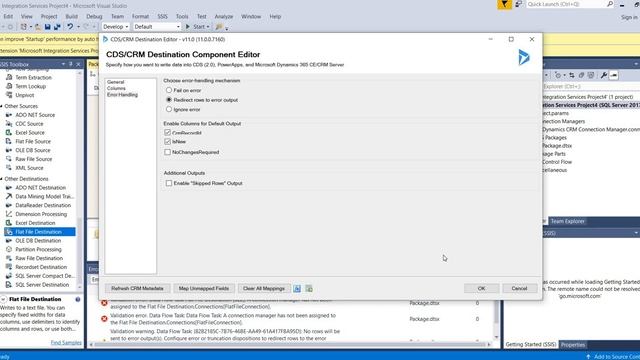
Task: Confirm dialog with OK button
Action: point(481,289)
